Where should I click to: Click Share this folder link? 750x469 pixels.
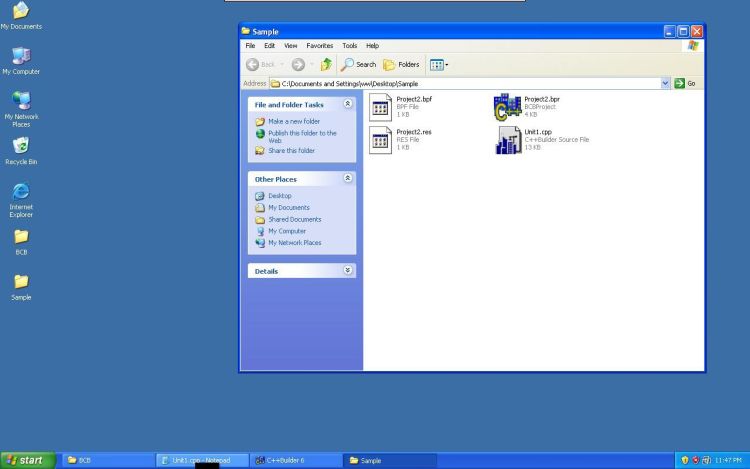(x=291, y=151)
